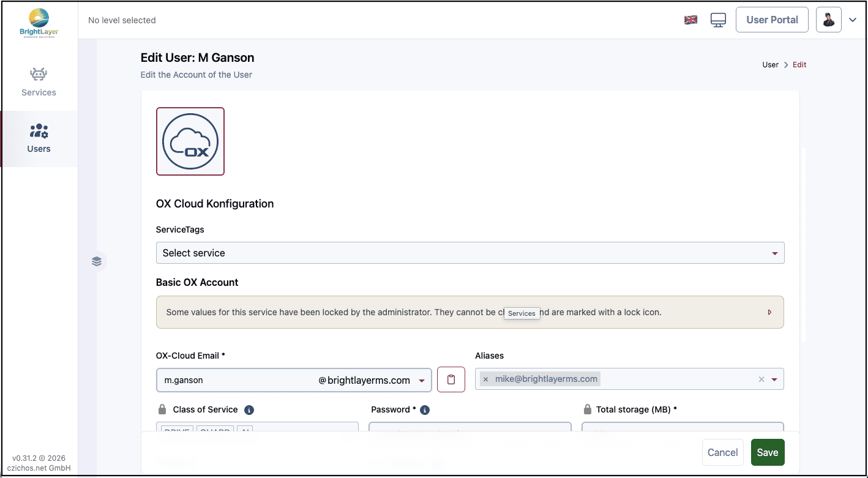868x478 pixels.
Task: Click the 'Edit the Account of the User' subtitle
Action: point(196,75)
